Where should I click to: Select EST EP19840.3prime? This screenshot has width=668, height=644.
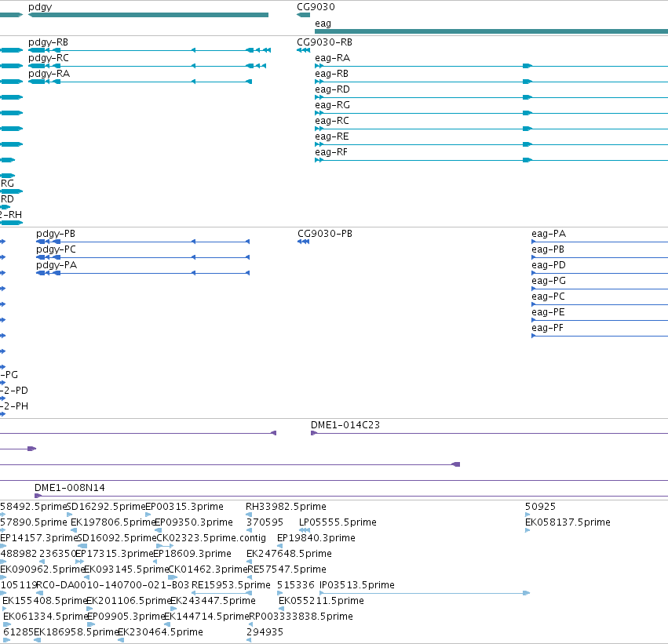[x=316, y=538]
